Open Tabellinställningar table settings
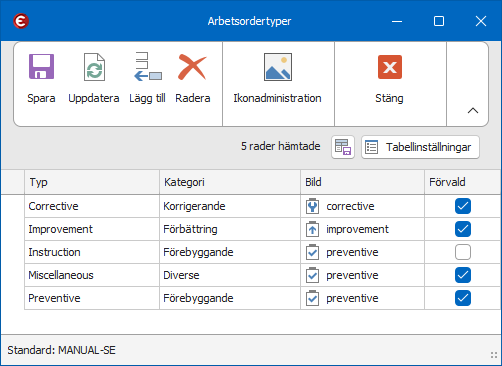The image size is (502, 366). [x=420, y=147]
